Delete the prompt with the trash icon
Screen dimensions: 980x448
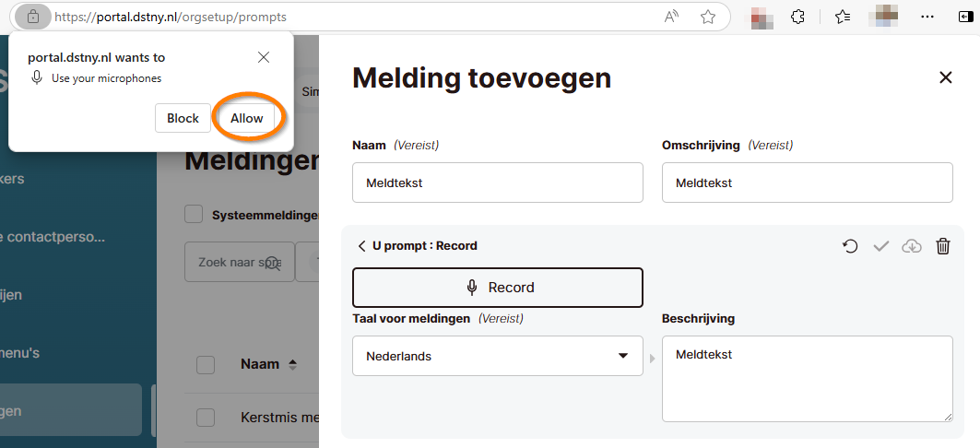942,246
